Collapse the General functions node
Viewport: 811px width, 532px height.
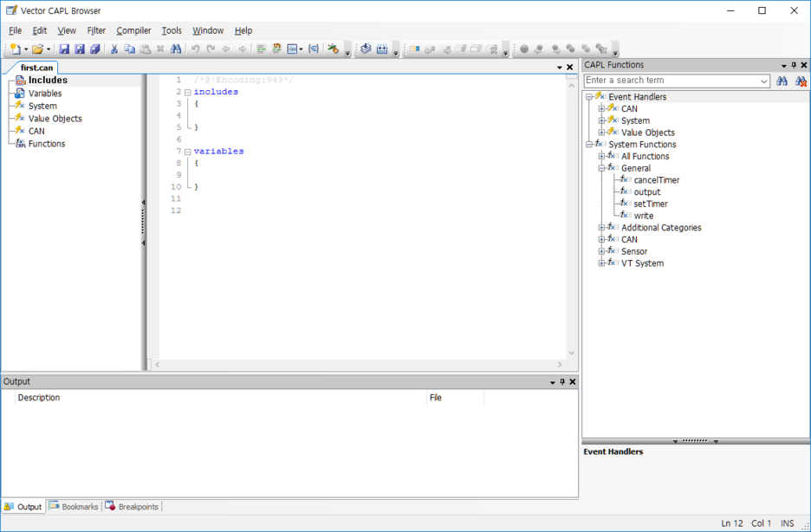click(601, 169)
